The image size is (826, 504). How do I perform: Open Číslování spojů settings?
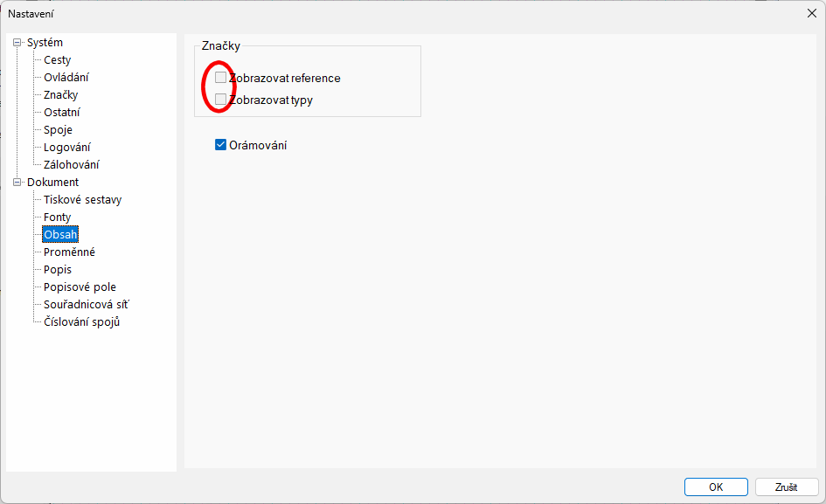coord(81,322)
